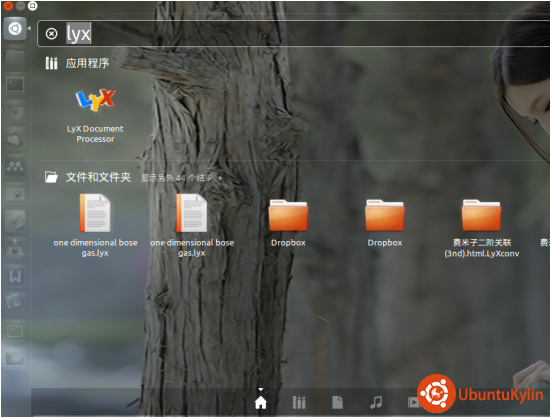
Task: Open the camera screenshot app in launcher
Action: tap(15, 194)
